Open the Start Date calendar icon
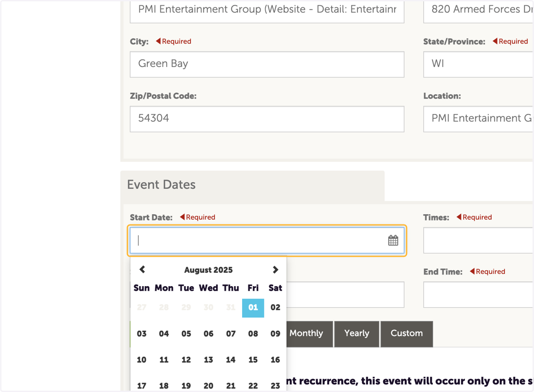The height and width of the screenshot is (392, 534). 393,240
